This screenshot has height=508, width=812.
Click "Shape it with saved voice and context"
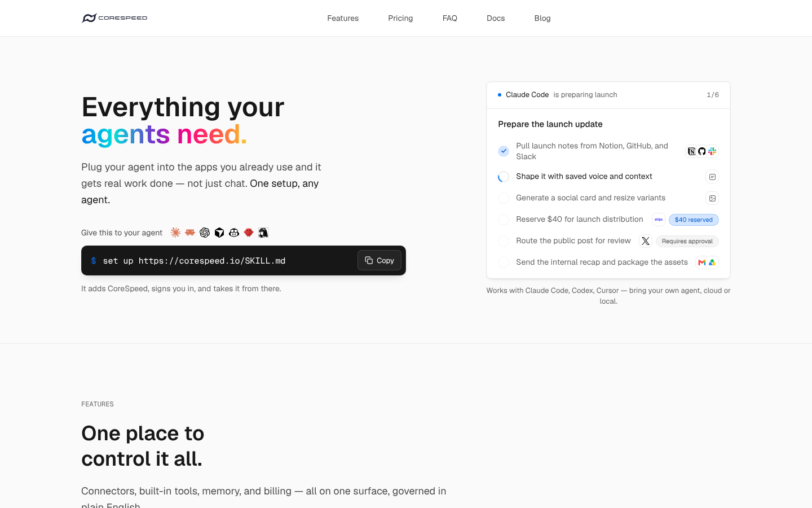(x=584, y=176)
